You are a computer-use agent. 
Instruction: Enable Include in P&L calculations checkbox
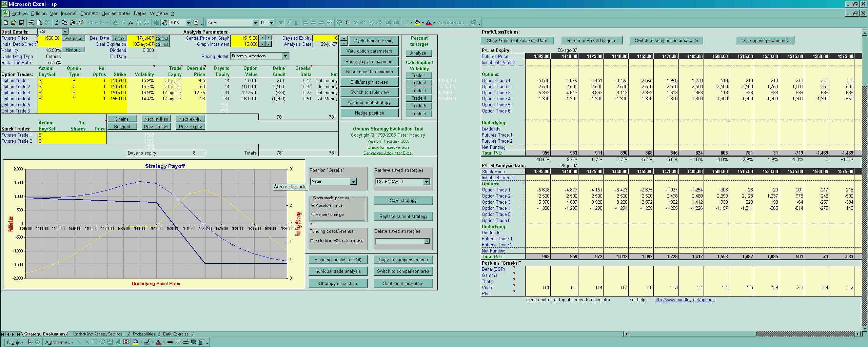(x=312, y=241)
